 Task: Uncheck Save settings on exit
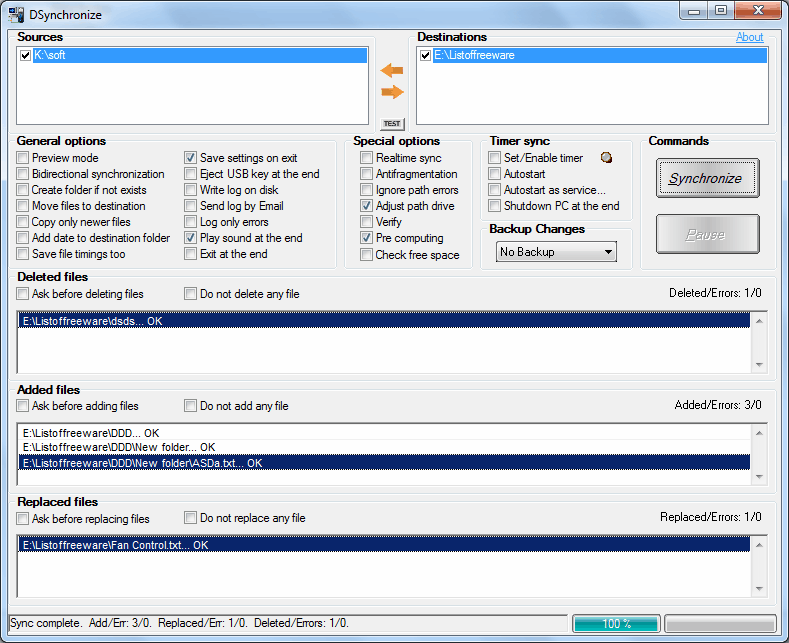pos(190,158)
